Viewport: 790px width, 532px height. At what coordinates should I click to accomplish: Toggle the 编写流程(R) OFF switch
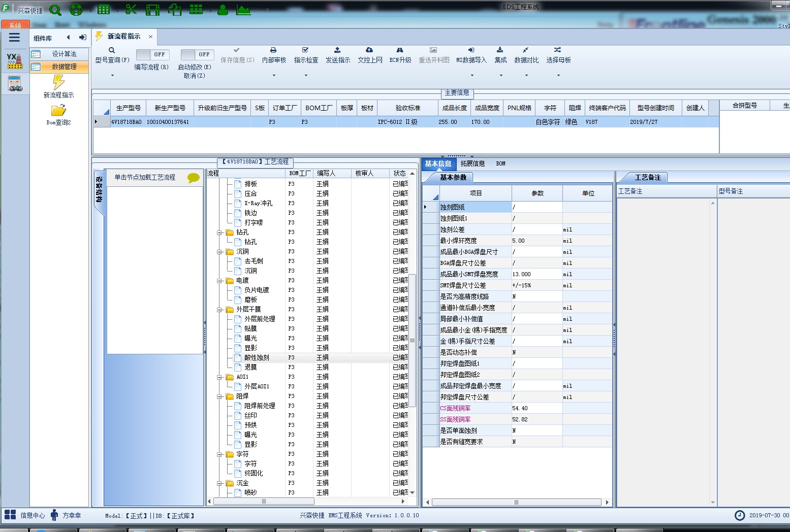(x=153, y=54)
